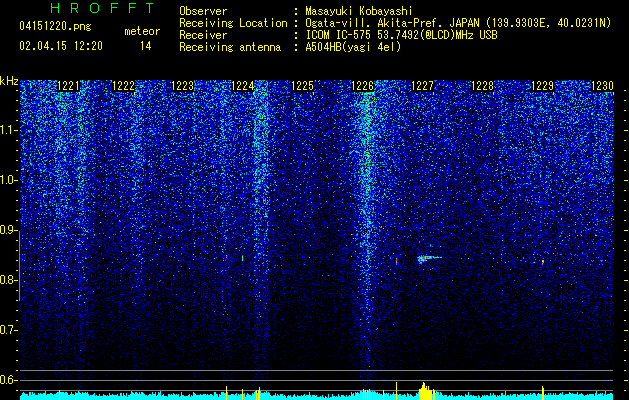Click the 1227 time marker
Viewport: 629px width, 400px height.
(423, 86)
